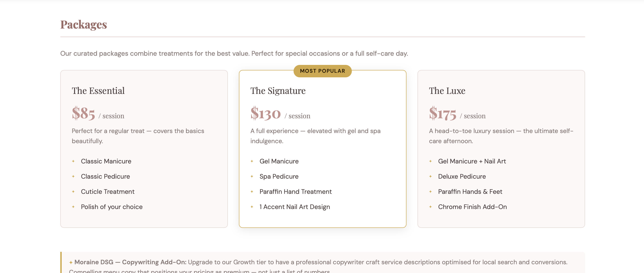Click the sparkle bullet beside Gel Manicure
Screen dimensions: 644x273
[252, 161]
